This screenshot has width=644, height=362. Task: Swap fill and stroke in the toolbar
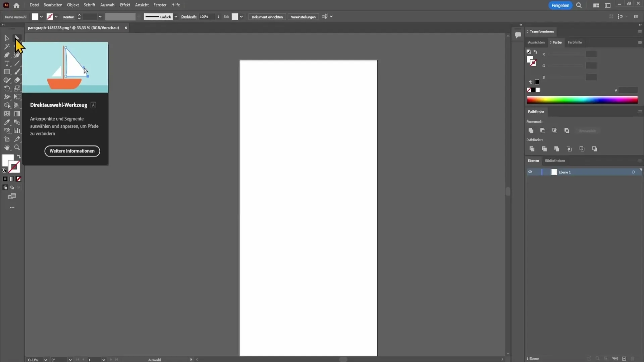pyautogui.click(x=19, y=157)
